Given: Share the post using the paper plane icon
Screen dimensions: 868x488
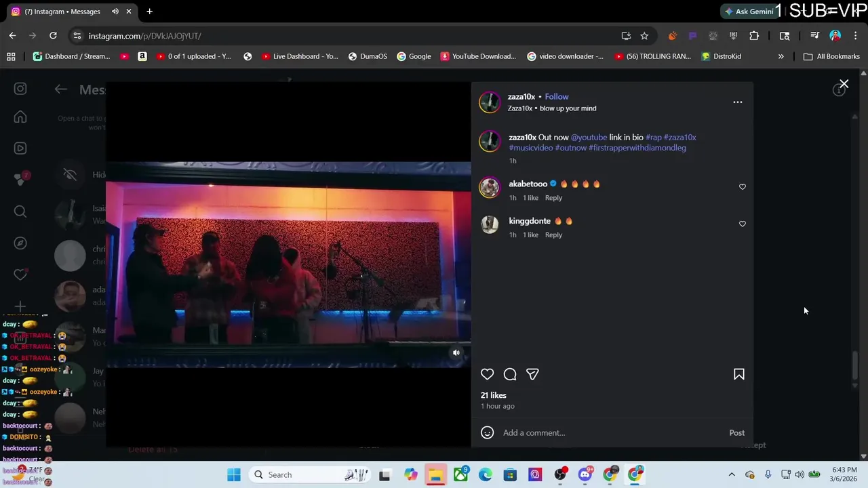Looking at the screenshot, I should point(532,374).
